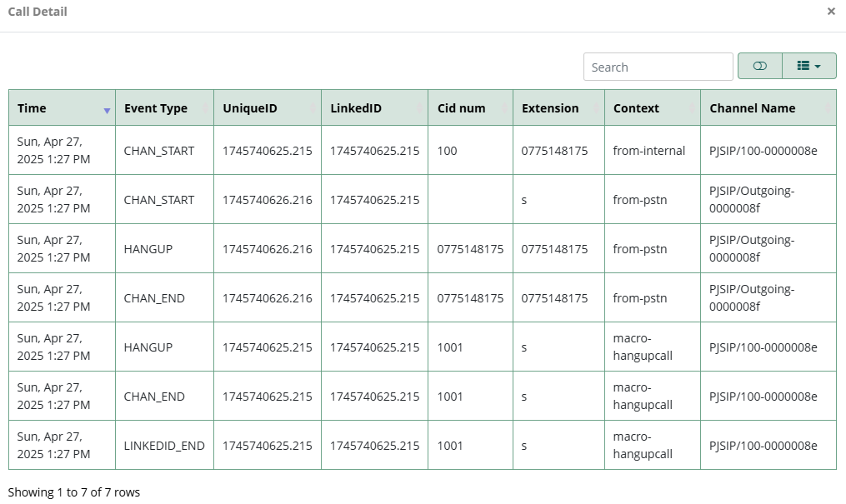
Task: Click the from-internal context cell
Action: pos(649,151)
